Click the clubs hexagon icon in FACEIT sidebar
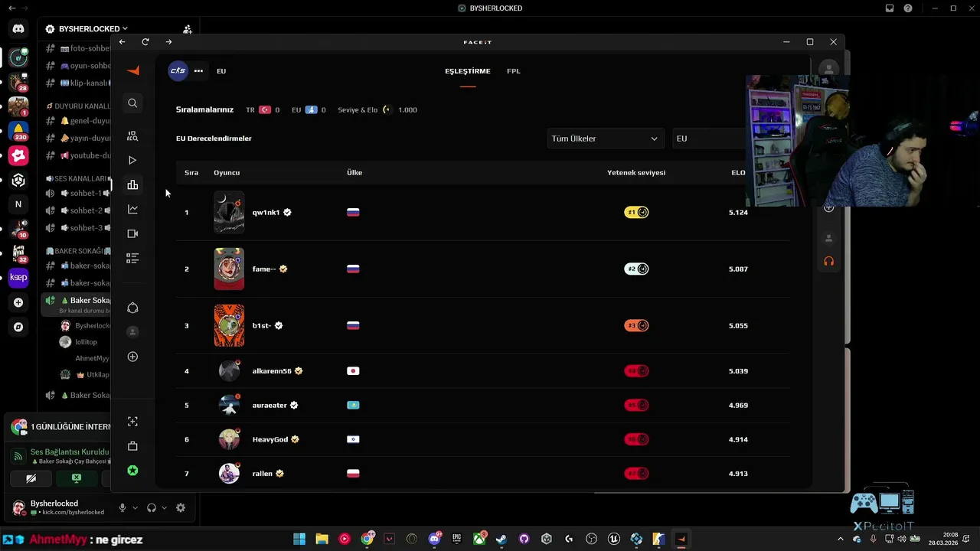980x551 pixels. [x=132, y=308]
